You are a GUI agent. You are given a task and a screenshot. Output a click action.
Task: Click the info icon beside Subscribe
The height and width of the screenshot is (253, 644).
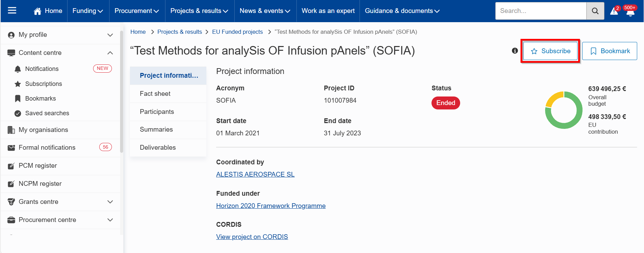(515, 51)
